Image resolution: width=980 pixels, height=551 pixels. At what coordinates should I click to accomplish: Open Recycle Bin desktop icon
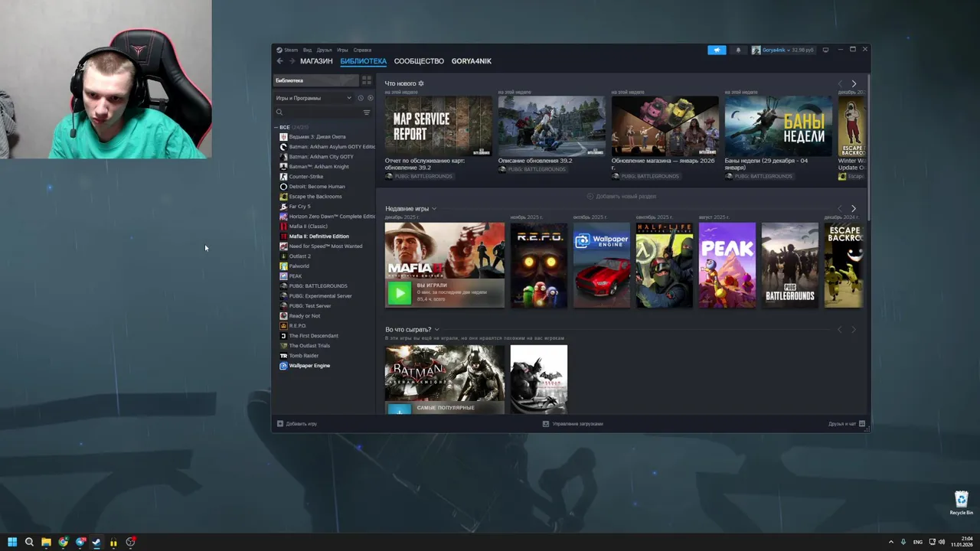pos(962,503)
